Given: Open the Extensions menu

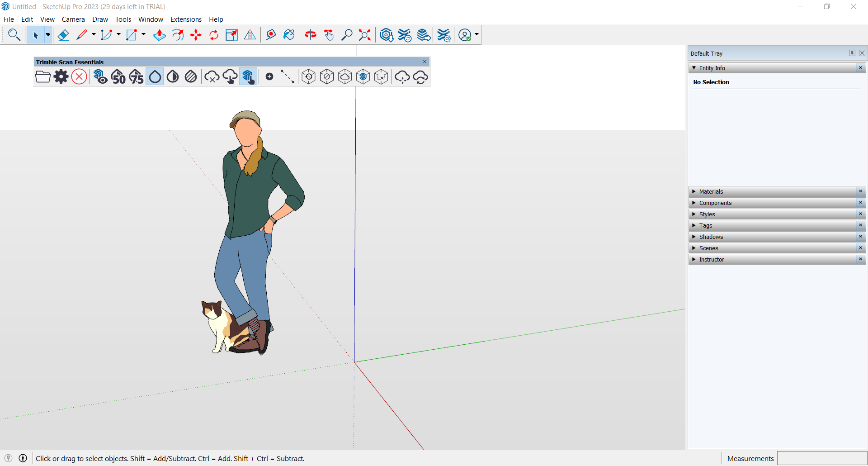Looking at the screenshot, I should click(186, 19).
